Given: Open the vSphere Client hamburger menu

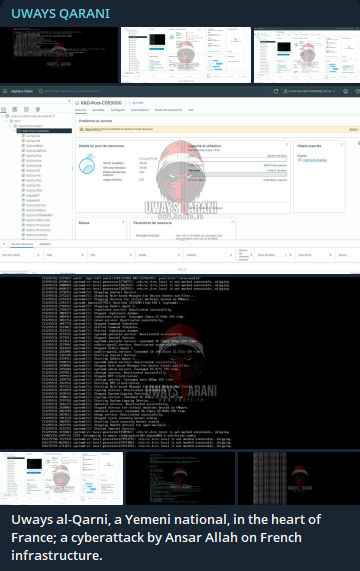Looking at the screenshot, I should click(5, 91).
